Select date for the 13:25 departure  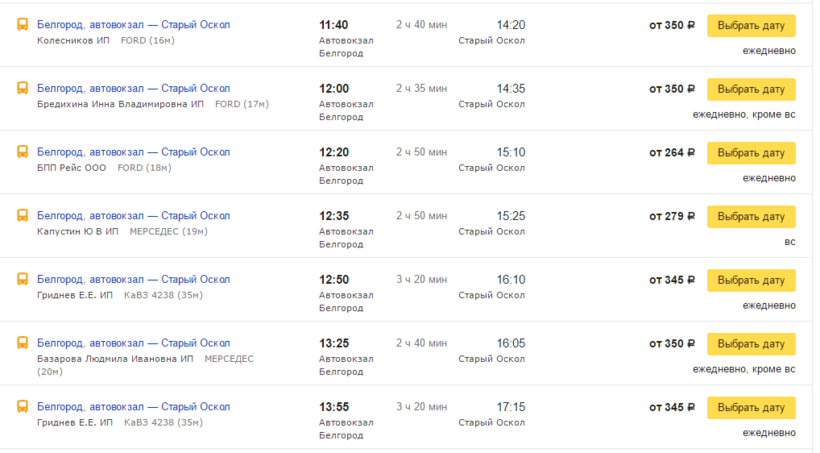click(751, 344)
